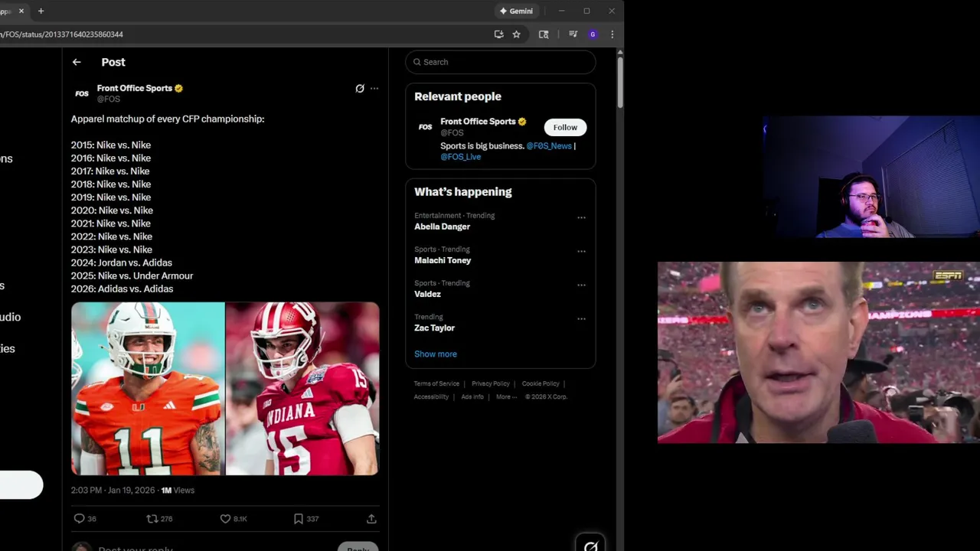Click the FOS avatar beside the post author
980x551 pixels.
pyautogui.click(x=82, y=93)
